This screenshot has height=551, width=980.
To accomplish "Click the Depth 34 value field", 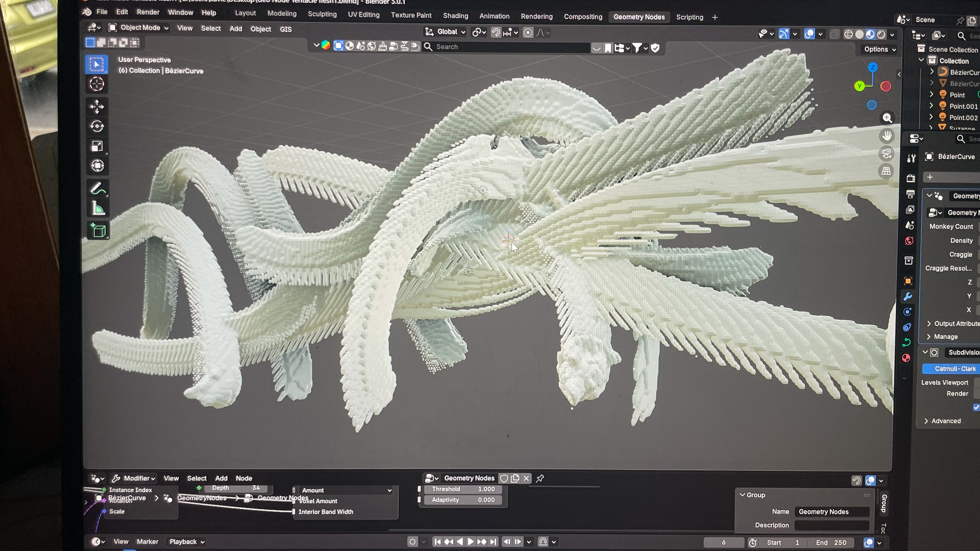I will click(x=236, y=488).
